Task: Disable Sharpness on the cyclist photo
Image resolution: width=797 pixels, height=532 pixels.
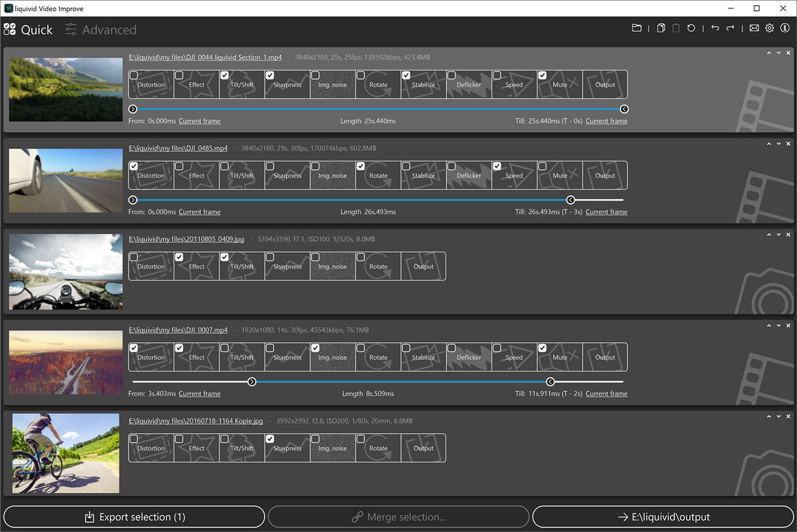Action: (270, 439)
